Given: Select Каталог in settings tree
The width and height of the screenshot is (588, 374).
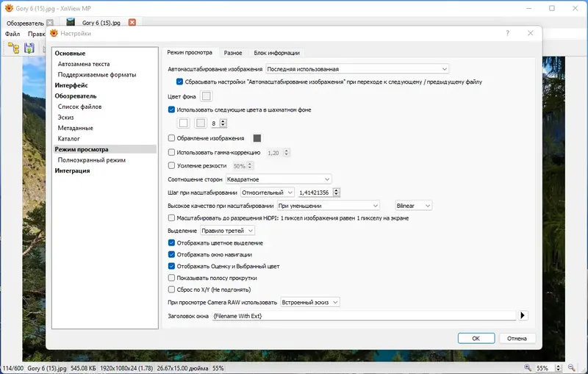Looking at the screenshot, I should coord(68,139).
